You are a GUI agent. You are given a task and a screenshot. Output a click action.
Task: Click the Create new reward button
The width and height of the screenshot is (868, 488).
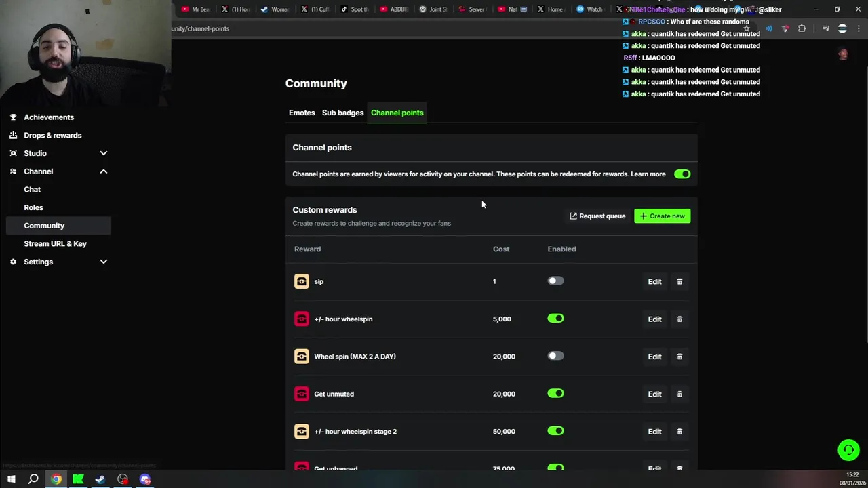coord(662,216)
